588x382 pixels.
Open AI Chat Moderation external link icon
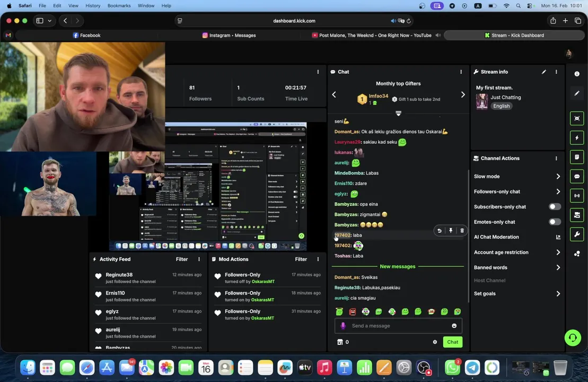(x=558, y=237)
